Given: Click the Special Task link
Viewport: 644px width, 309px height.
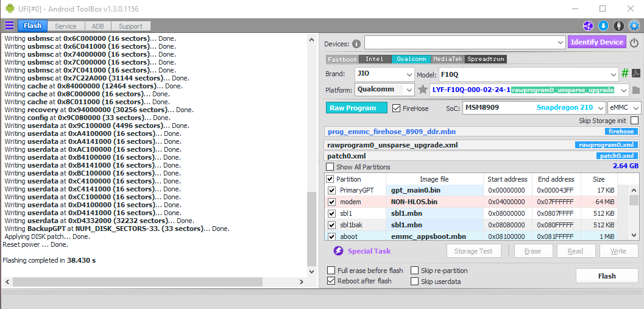Looking at the screenshot, I should click(x=369, y=251).
